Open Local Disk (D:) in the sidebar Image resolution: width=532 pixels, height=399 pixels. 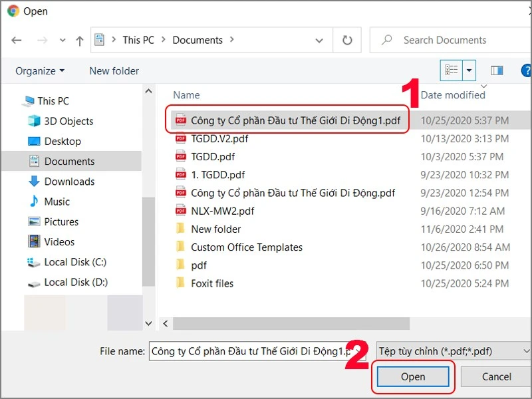(76, 282)
